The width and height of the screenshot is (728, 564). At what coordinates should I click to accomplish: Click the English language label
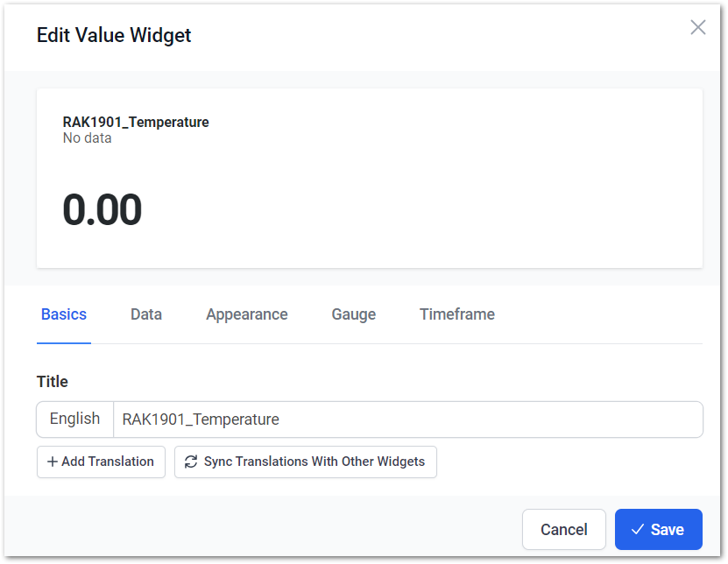click(74, 419)
